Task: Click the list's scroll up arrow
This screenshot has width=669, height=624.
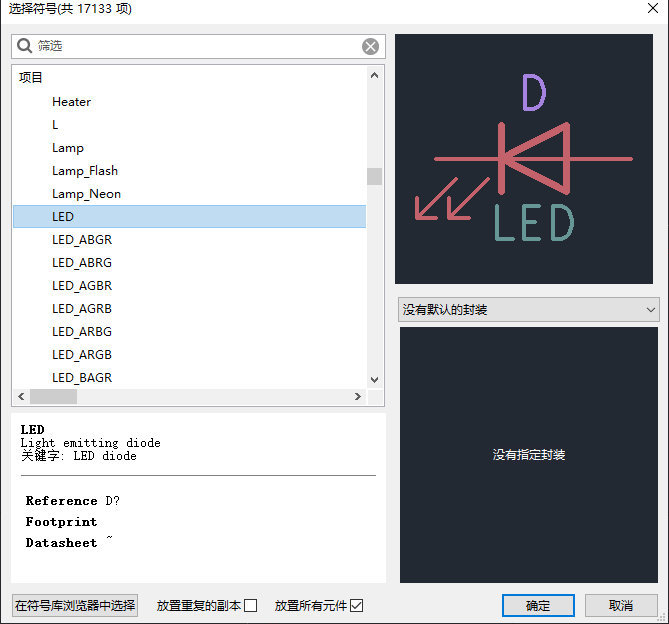Action: coord(374,75)
